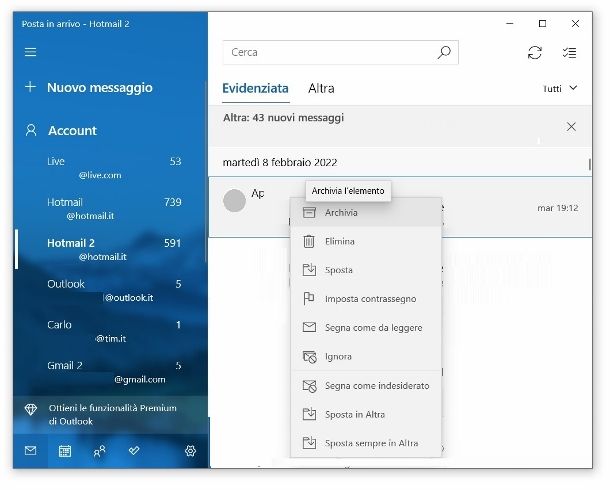Click the Premium diamond icon
Screen dimensions: 610x490
31,409
